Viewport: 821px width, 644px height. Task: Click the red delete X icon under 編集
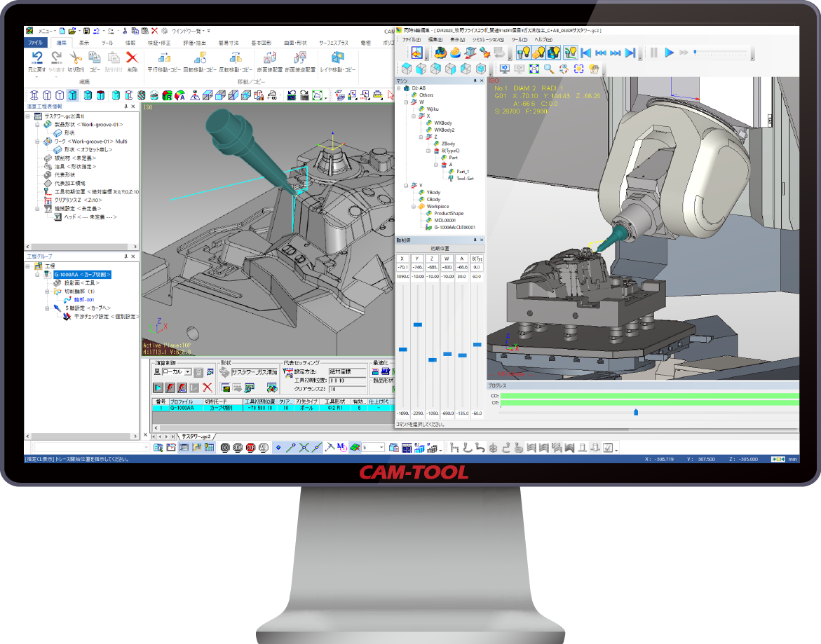coord(133,57)
